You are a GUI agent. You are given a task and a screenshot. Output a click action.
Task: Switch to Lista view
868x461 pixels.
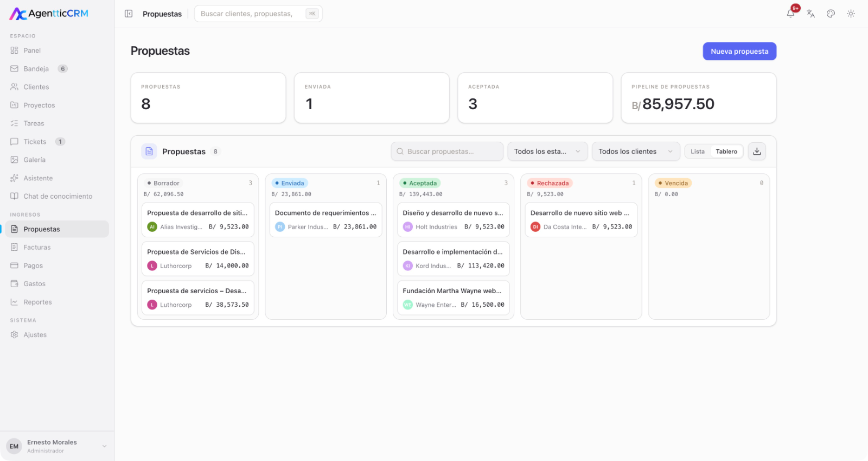[x=698, y=151]
